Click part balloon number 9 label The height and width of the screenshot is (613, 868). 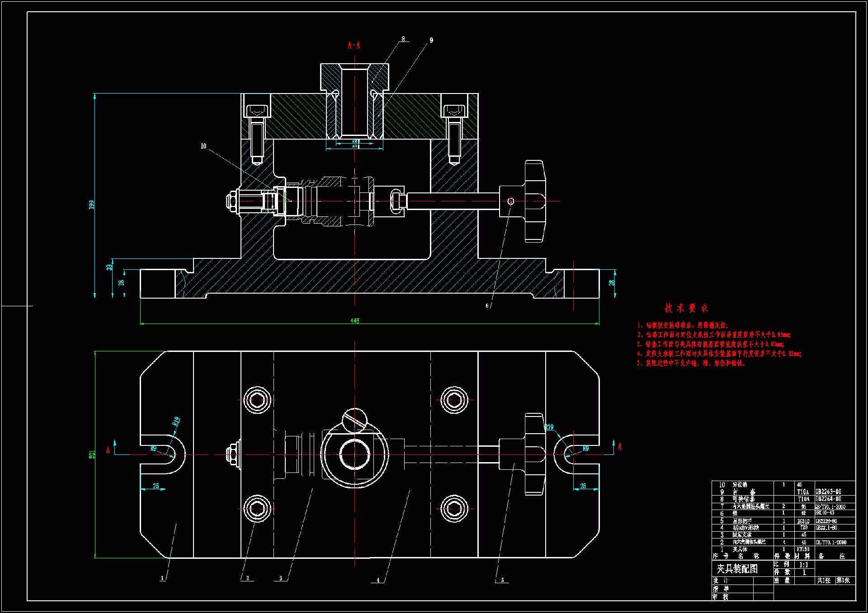pyautogui.click(x=431, y=40)
